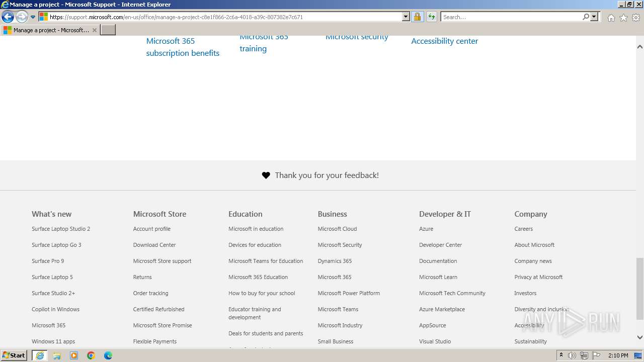
Task: Open Deals for students and parents link
Action: click(x=266, y=333)
